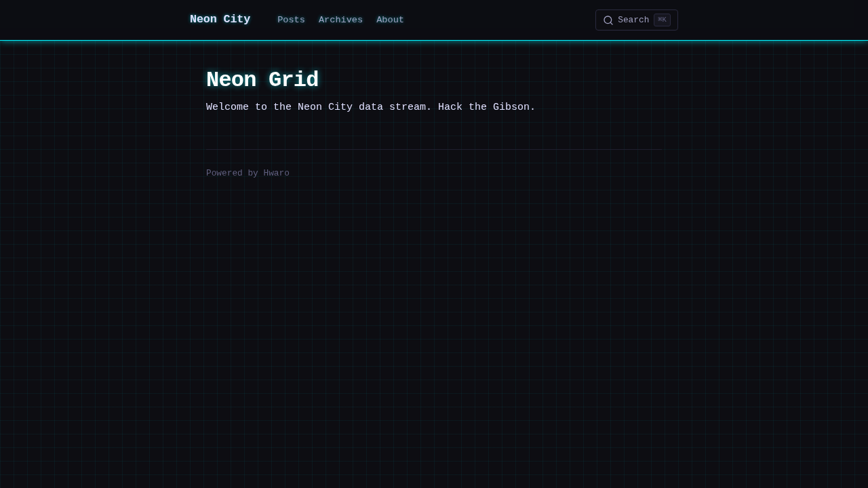Click the ⌘K shortcut badge

(662, 20)
